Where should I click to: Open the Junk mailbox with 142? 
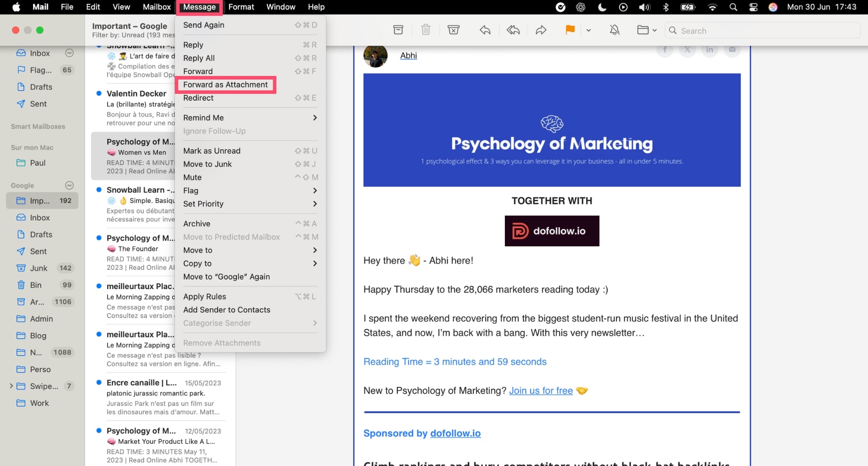pos(42,268)
